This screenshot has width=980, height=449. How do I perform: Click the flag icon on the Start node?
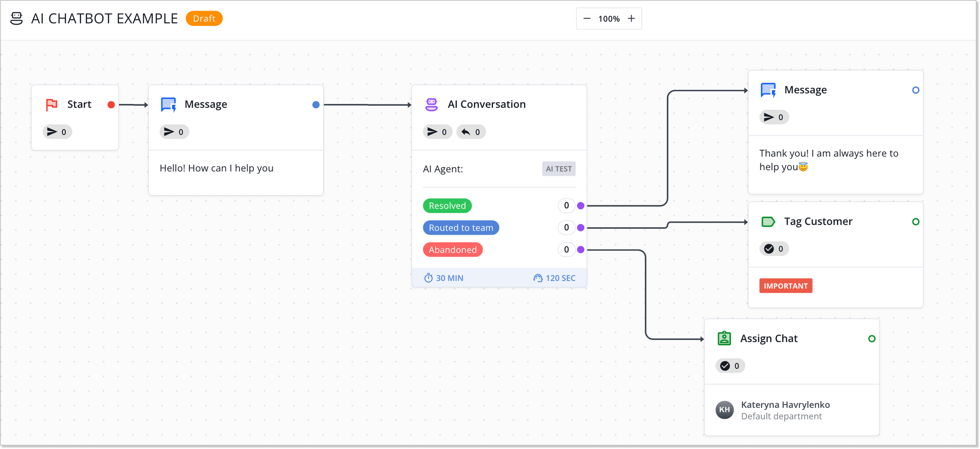(x=52, y=104)
